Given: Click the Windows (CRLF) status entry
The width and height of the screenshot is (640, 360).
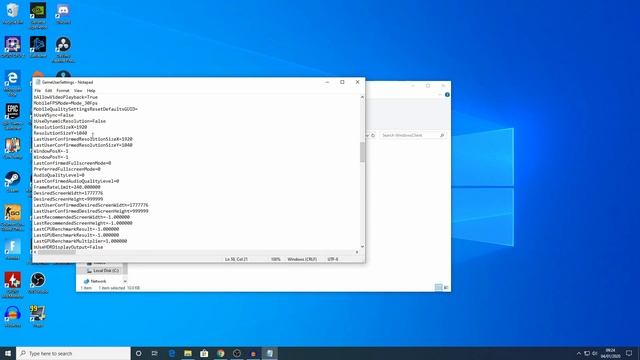Looking at the screenshot, I should (302, 259).
